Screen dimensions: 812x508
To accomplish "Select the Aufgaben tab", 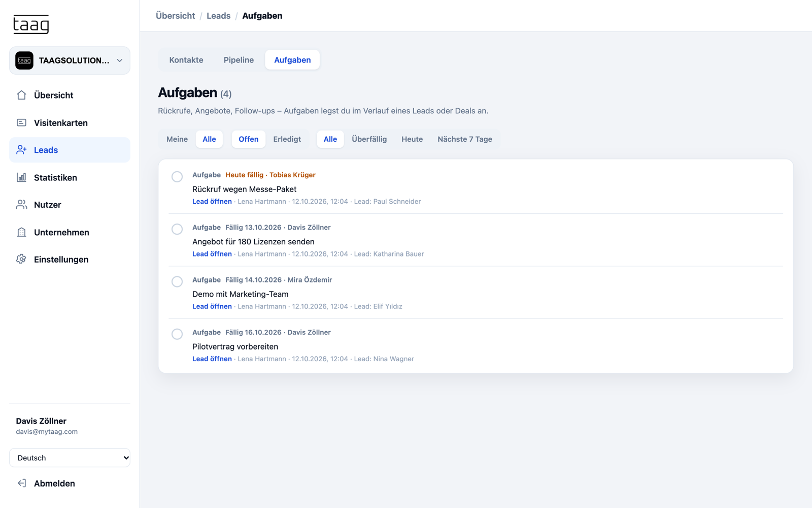I will click(292, 60).
